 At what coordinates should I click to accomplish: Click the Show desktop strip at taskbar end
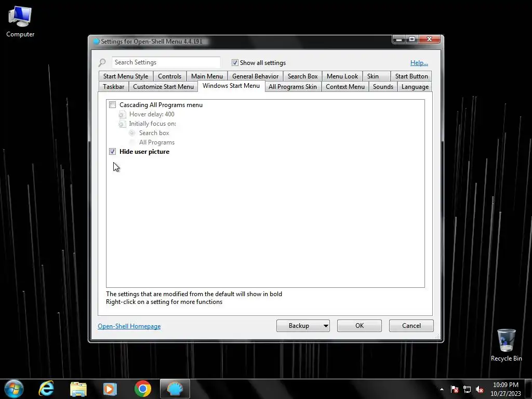529,389
